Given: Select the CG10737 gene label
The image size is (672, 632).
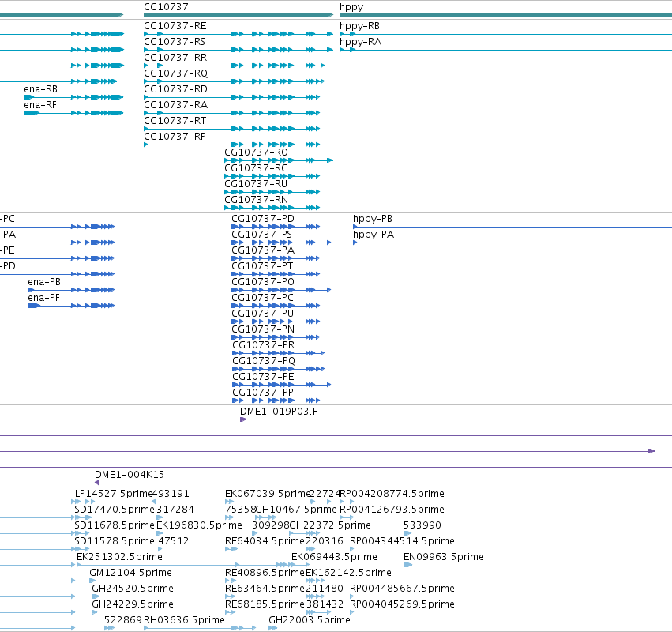Looking at the screenshot, I should click(166, 7).
